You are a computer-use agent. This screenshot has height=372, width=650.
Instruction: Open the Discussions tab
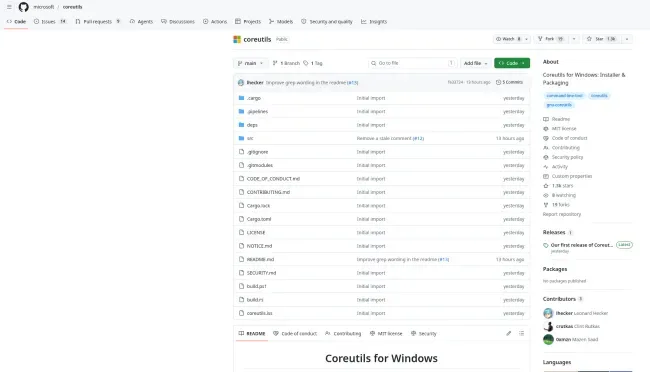pyautogui.click(x=178, y=22)
